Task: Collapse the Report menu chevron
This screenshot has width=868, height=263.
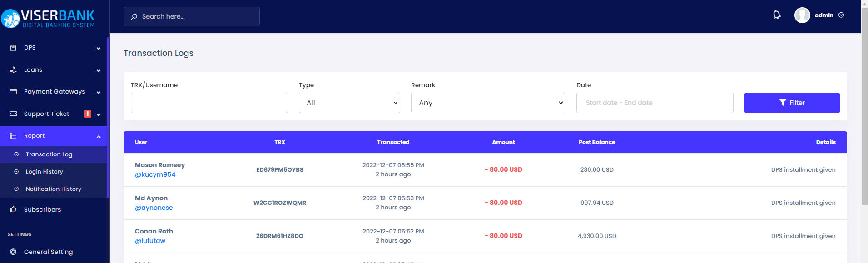Action: point(99,136)
